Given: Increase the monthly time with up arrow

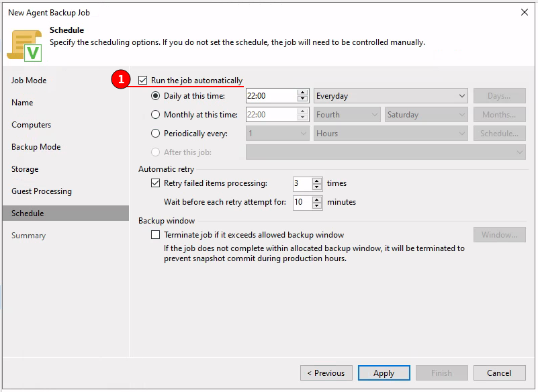Looking at the screenshot, I should (x=302, y=111).
